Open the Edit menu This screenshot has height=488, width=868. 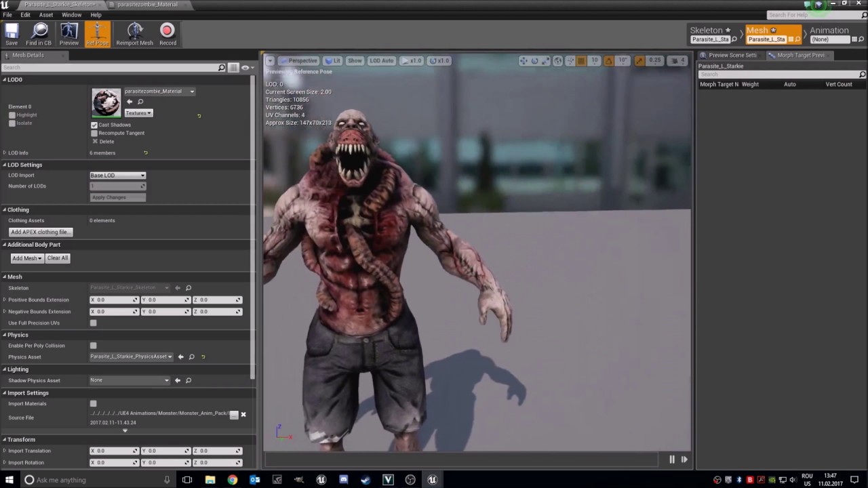(25, 15)
